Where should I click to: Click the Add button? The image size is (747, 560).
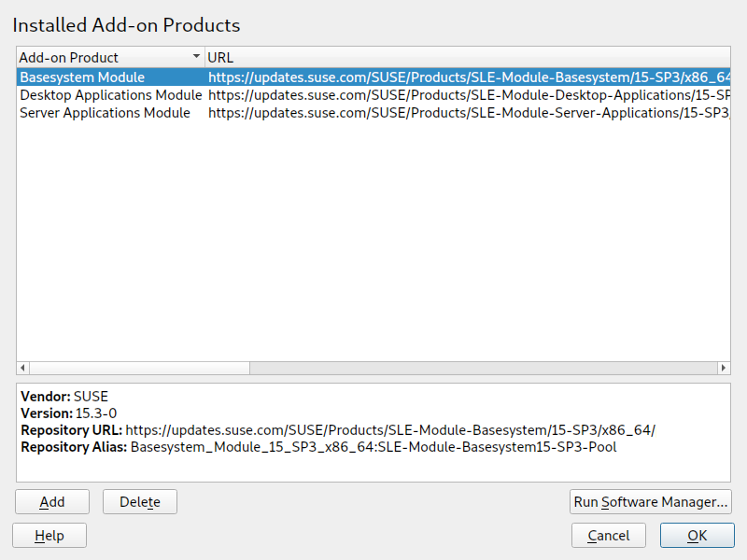pos(52,502)
